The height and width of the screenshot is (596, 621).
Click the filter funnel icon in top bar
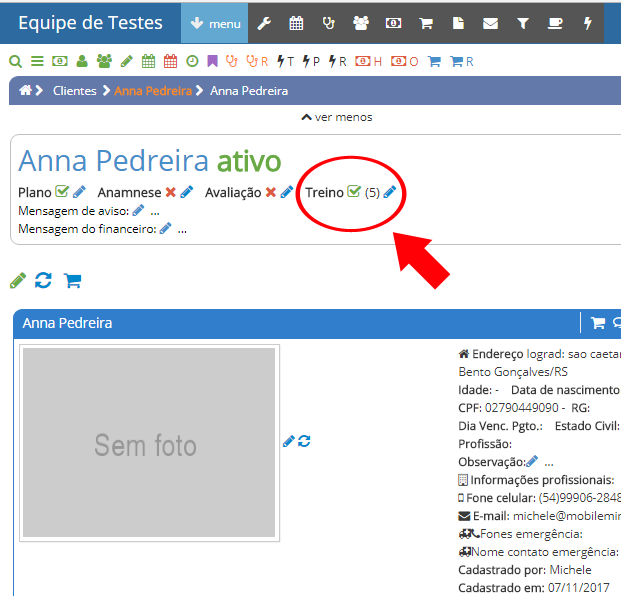pos(522,23)
